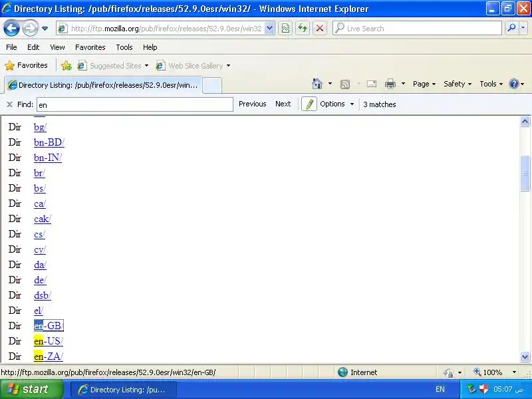The image size is (532, 399).
Task: Open the bg/ directory link
Action: pyautogui.click(x=40, y=127)
